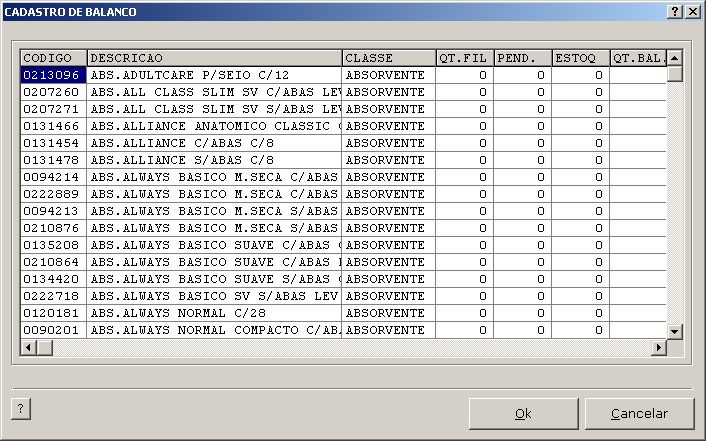Select code cell 0131478
706x441 pixels.
(54, 160)
